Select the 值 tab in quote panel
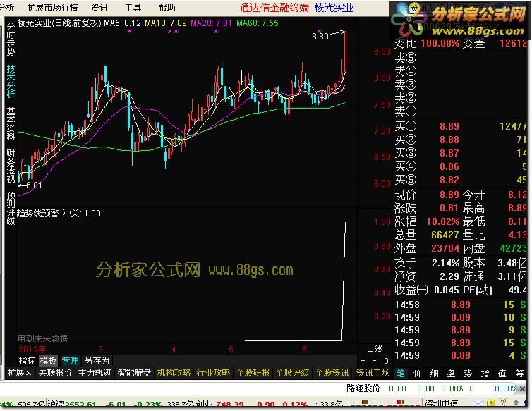Image resolution: width=532 pixels, height=411 pixels. pos(502,374)
